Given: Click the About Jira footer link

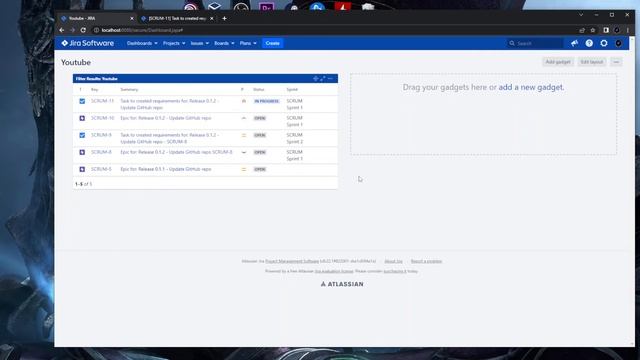Looking at the screenshot, I should point(393,261).
